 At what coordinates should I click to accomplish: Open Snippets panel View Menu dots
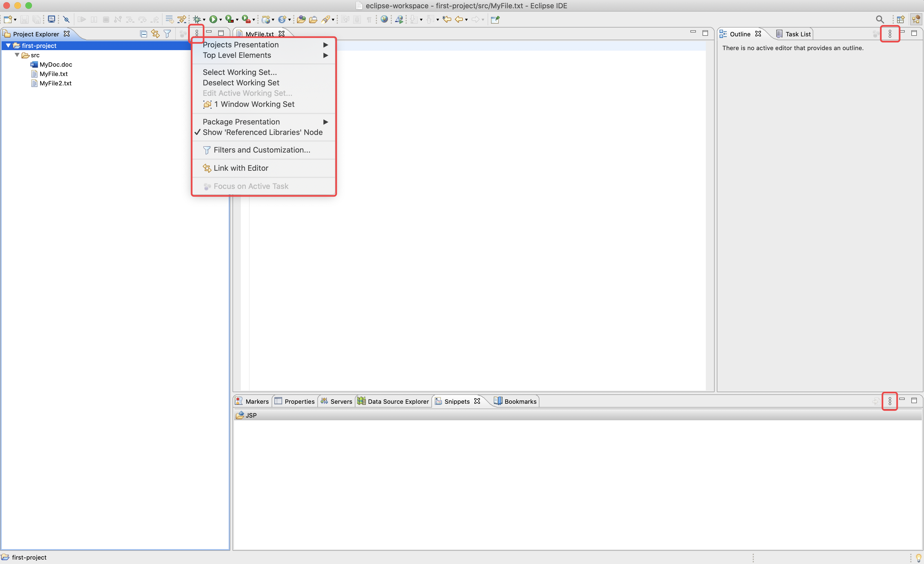tap(890, 401)
